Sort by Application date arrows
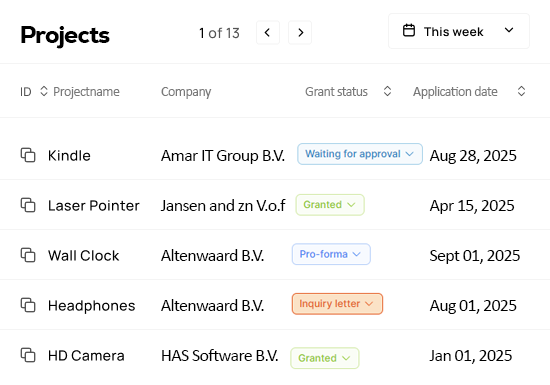This screenshot has height=385, width=550. pyautogui.click(x=522, y=91)
